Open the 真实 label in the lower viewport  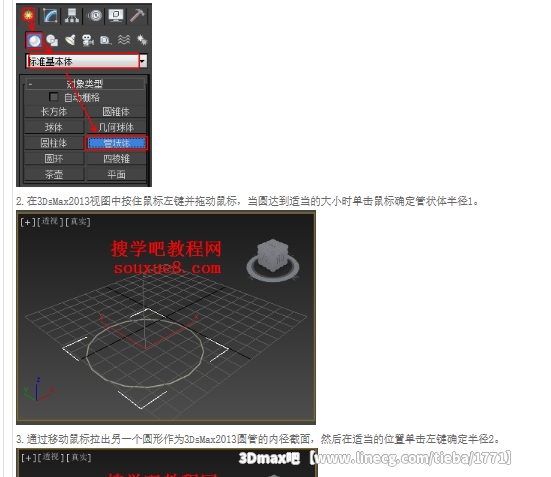pos(79,458)
